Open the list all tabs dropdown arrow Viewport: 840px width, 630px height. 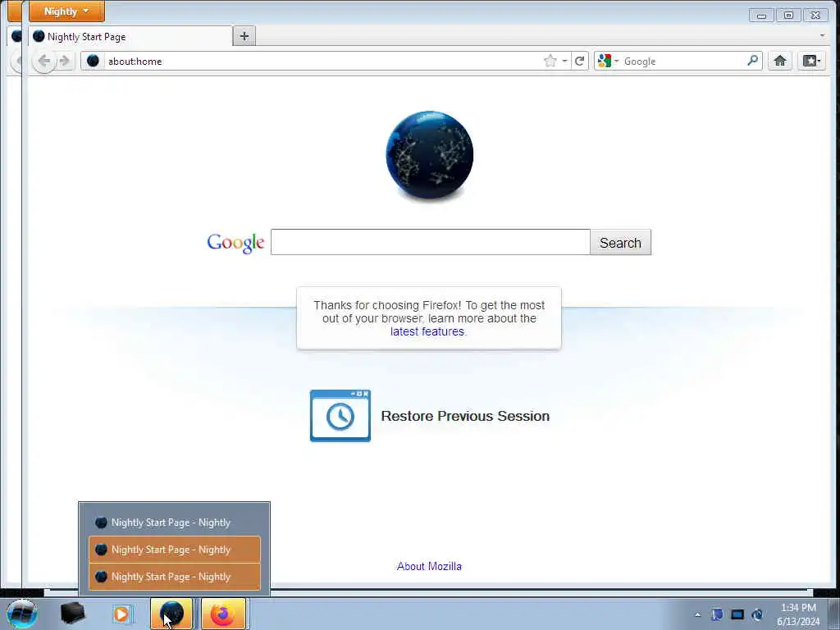tap(822, 35)
